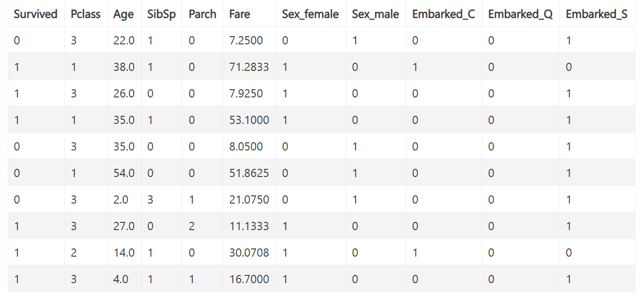This screenshot has width=644, height=301.
Task: Click Embarked_C value in the 71.2833 fare row
Action: click(x=415, y=67)
